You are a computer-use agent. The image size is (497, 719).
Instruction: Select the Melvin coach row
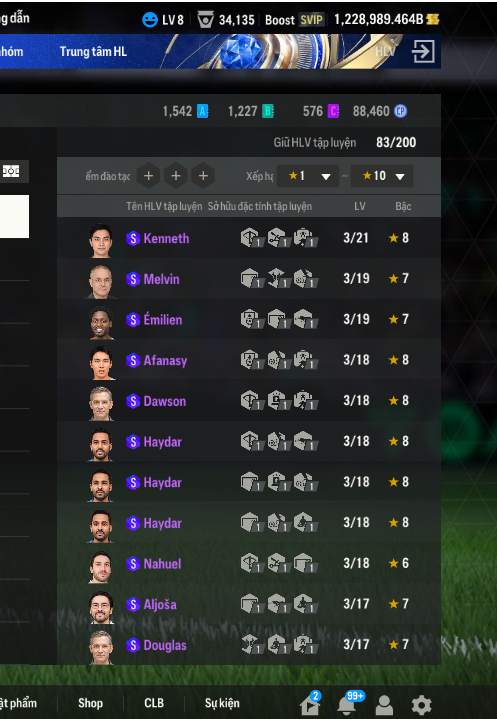248,279
